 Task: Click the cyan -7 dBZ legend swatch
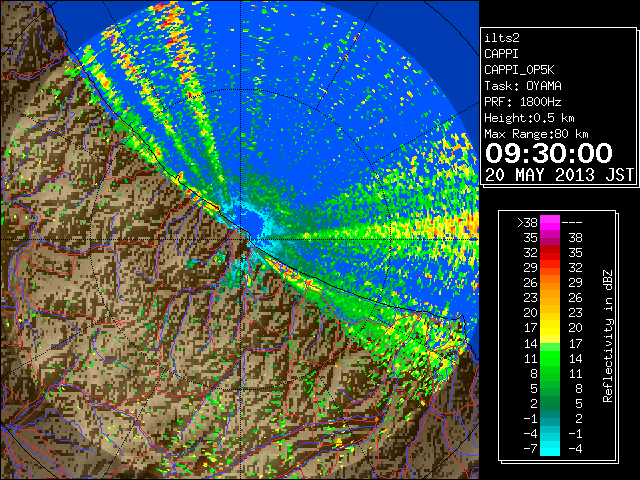550,448
